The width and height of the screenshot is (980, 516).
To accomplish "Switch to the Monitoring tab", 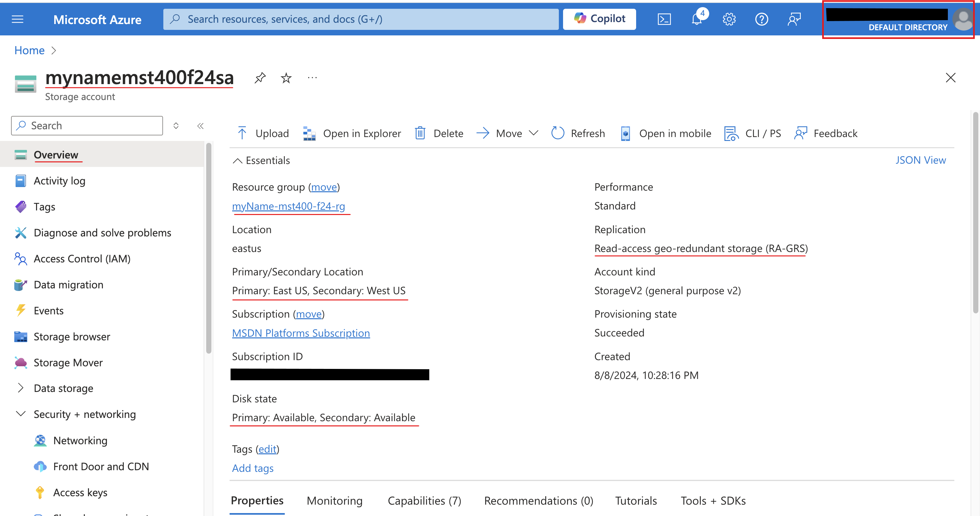I will click(x=334, y=501).
